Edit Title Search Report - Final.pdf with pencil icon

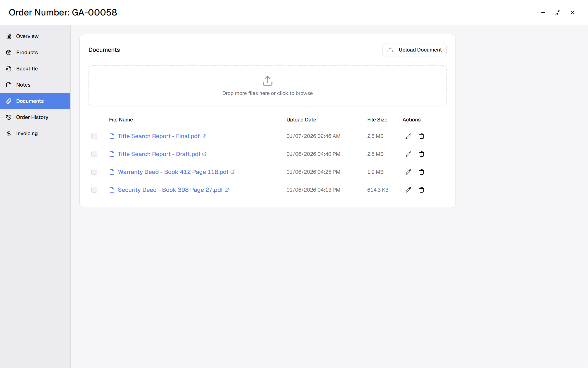tap(408, 136)
